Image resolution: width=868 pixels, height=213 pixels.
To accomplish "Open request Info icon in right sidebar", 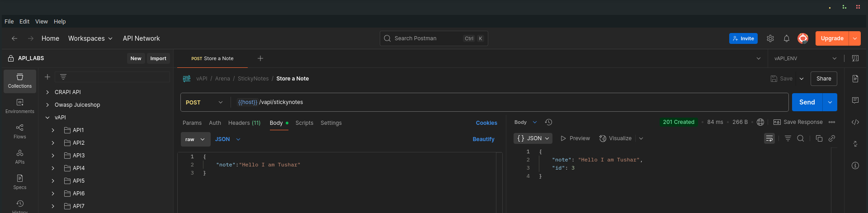I will [x=855, y=166].
